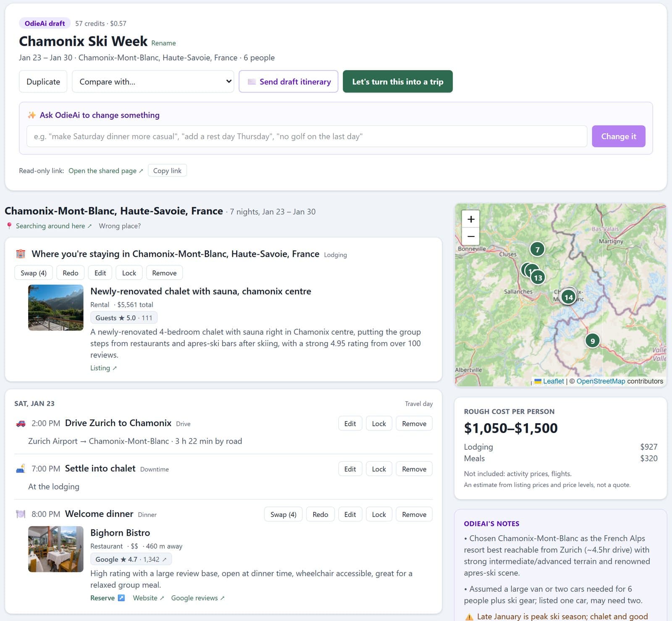Image resolution: width=672 pixels, height=621 pixels.
Task: Click the Ask OdieAi text input field
Action: coord(307,136)
